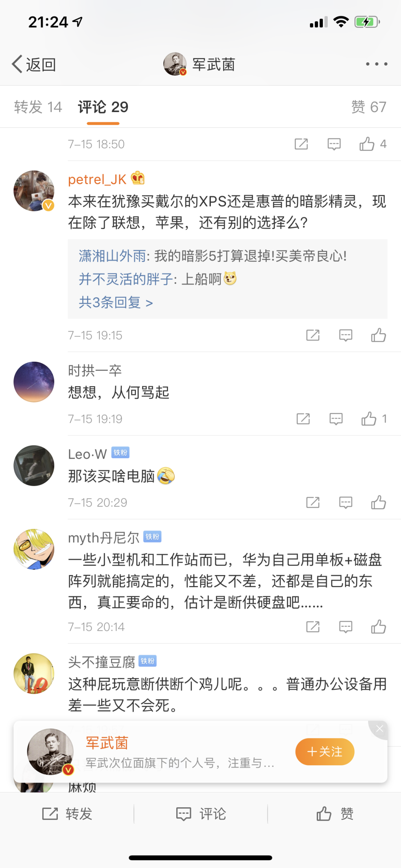This screenshot has height=868, width=401.
Task: Open the three-dot more options menu
Action: tap(376, 64)
